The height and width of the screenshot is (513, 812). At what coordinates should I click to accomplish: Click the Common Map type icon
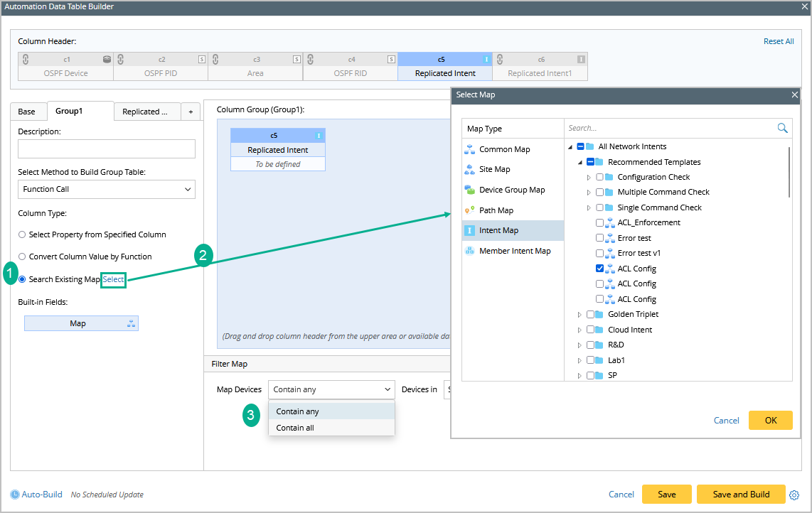470,150
